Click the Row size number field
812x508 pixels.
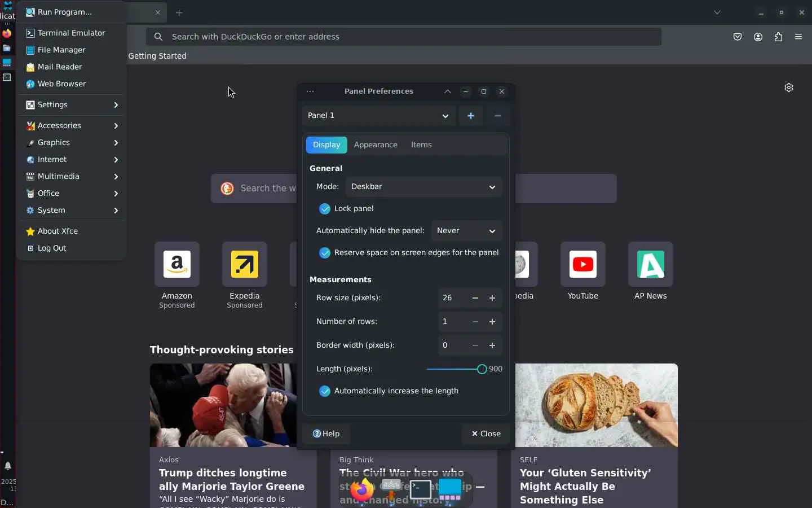453,298
